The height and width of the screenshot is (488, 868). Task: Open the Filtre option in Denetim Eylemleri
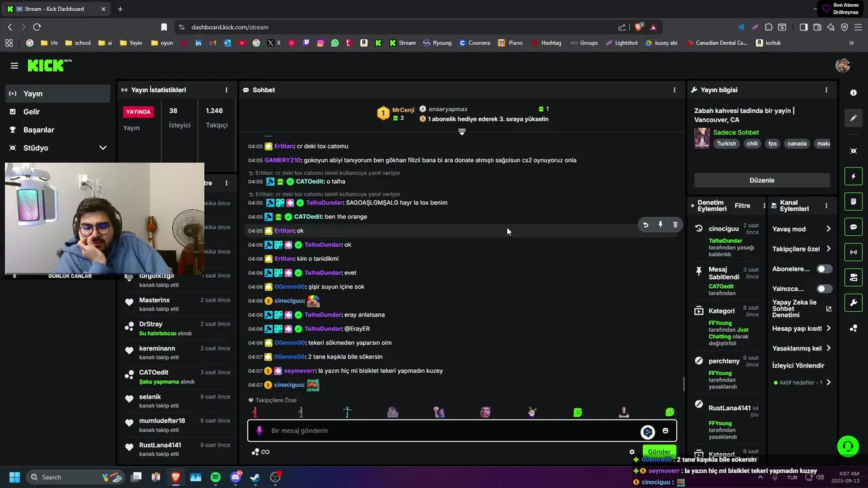point(742,205)
